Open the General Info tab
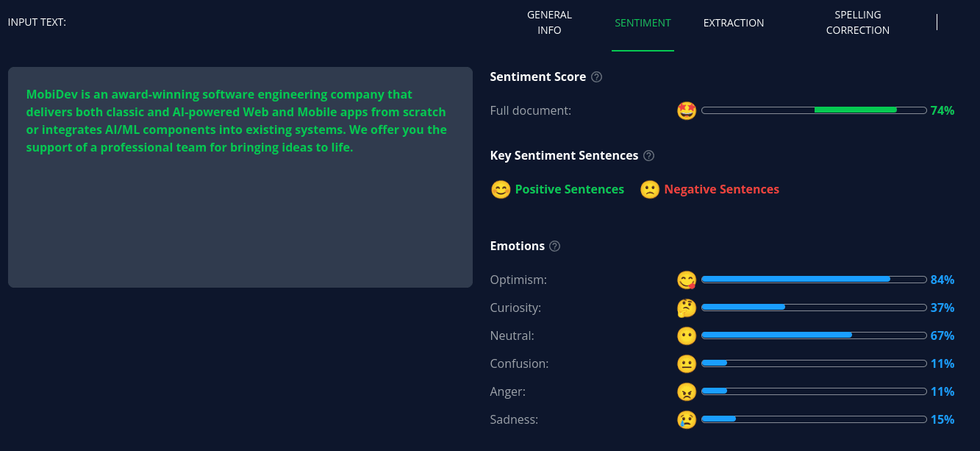 tap(549, 23)
